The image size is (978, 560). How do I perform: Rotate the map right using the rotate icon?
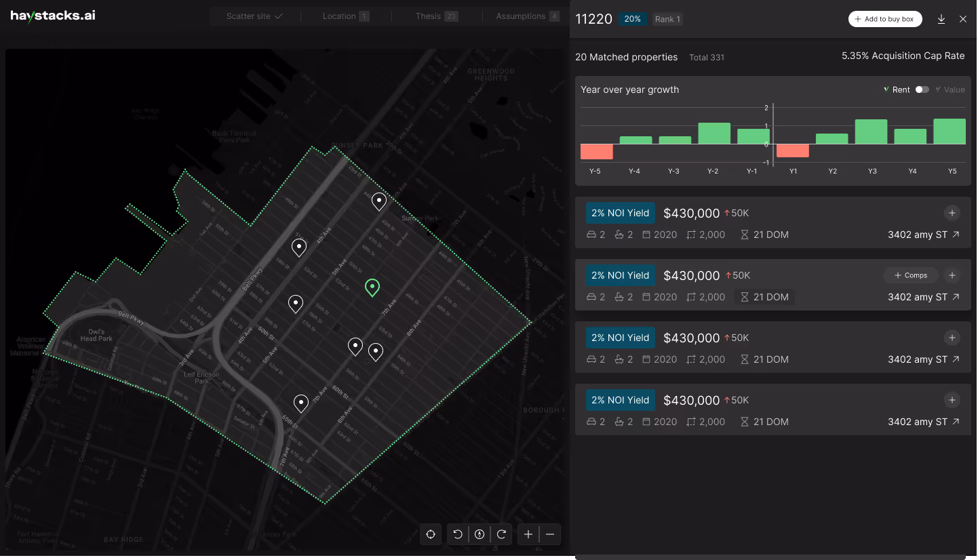coord(502,534)
